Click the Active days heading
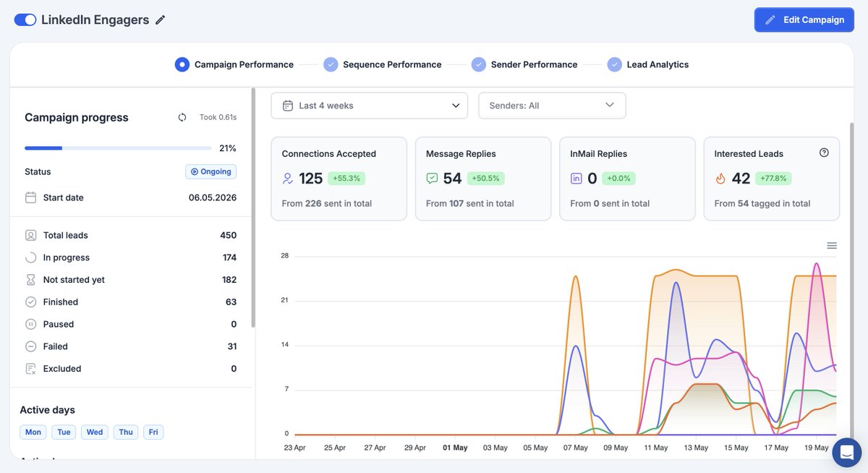The height and width of the screenshot is (473, 868). pos(48,410)
